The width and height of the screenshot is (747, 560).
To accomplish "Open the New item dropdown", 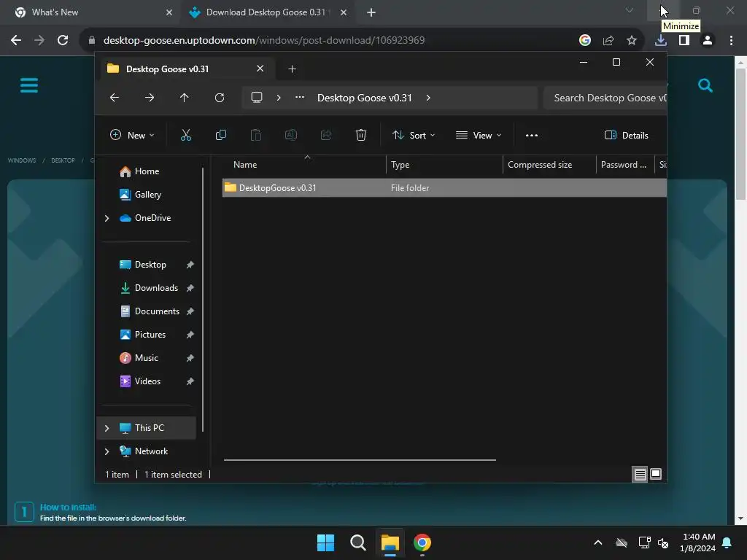I will click(x=132, y=135).
